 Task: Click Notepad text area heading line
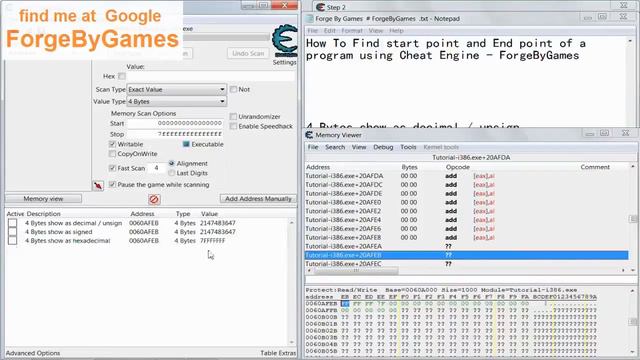pyautogui.click(x=446, y=49)
